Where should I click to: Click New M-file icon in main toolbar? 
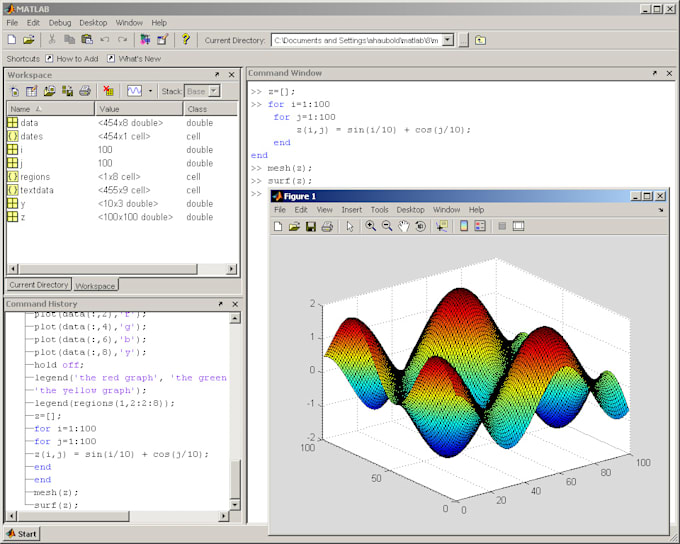(x=12, y=40)
